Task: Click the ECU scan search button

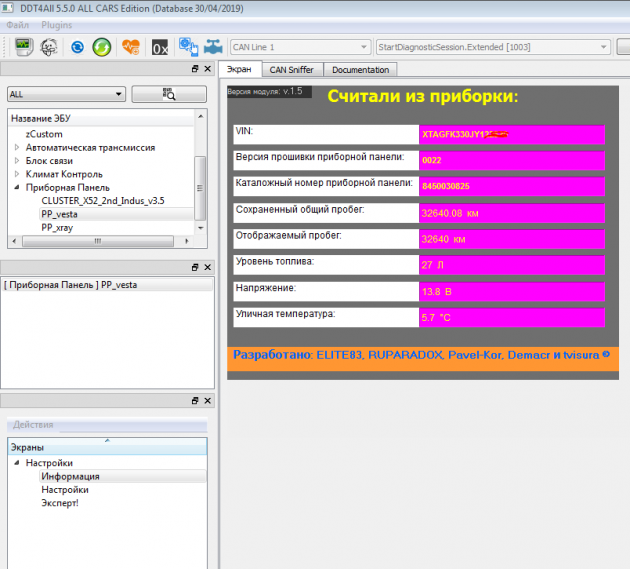Action: [169, 94]
